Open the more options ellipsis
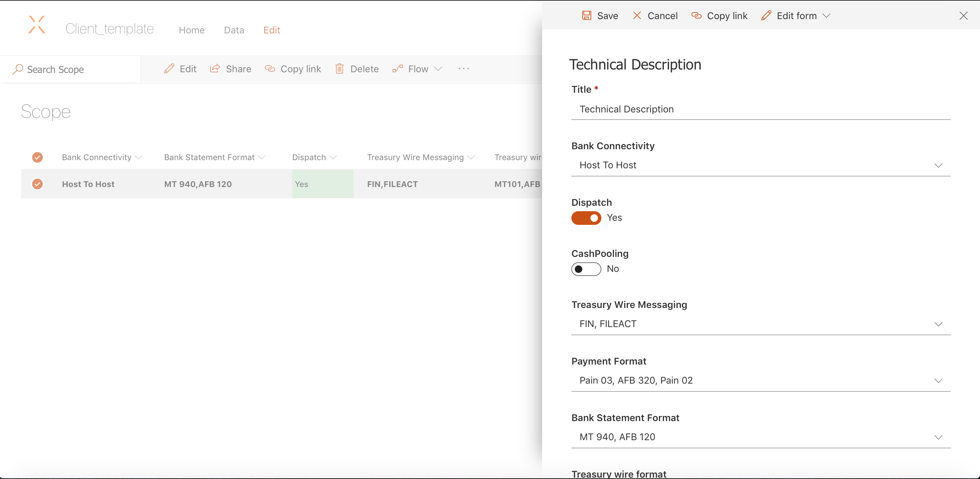Image resolution: width=980 pixels, height=479 pixels. [x=464, y=68]
